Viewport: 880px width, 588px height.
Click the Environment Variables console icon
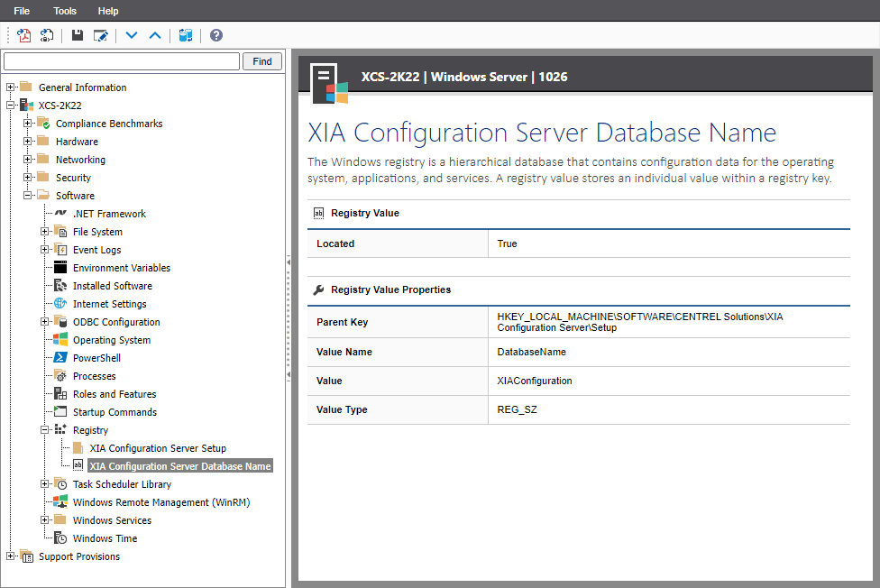click(x=60, y=267)
